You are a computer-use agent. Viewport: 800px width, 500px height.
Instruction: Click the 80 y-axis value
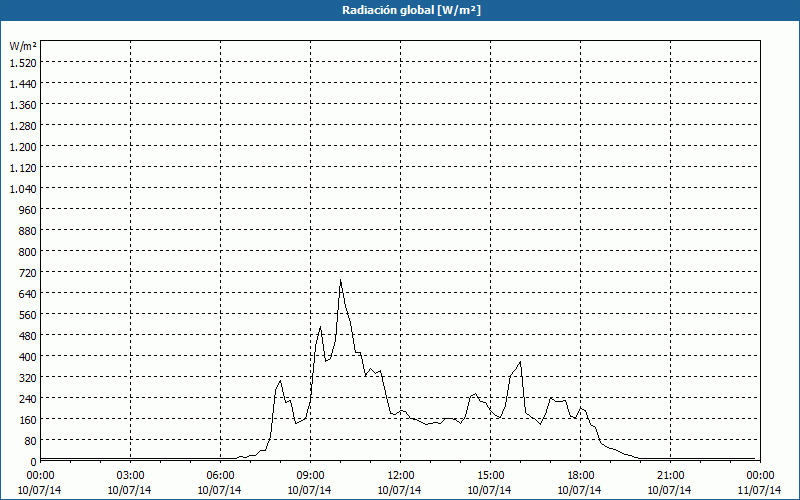pos(30,441)
